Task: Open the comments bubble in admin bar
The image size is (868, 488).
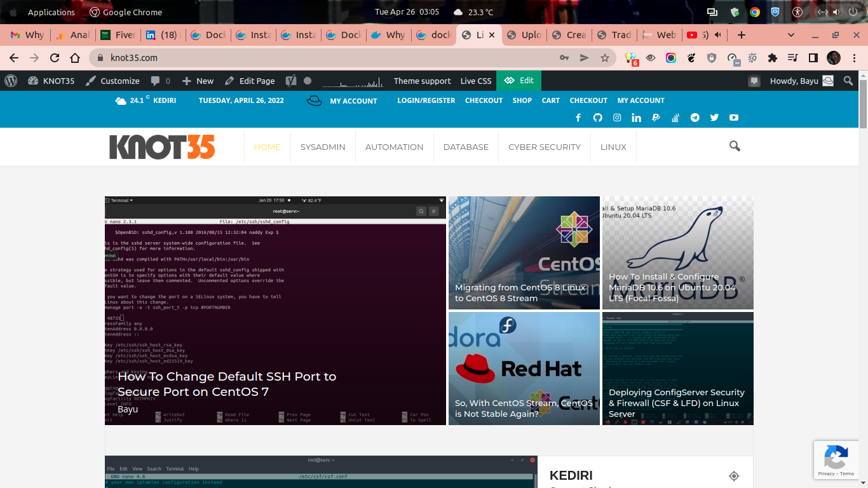Action: [x=160, y=81]
